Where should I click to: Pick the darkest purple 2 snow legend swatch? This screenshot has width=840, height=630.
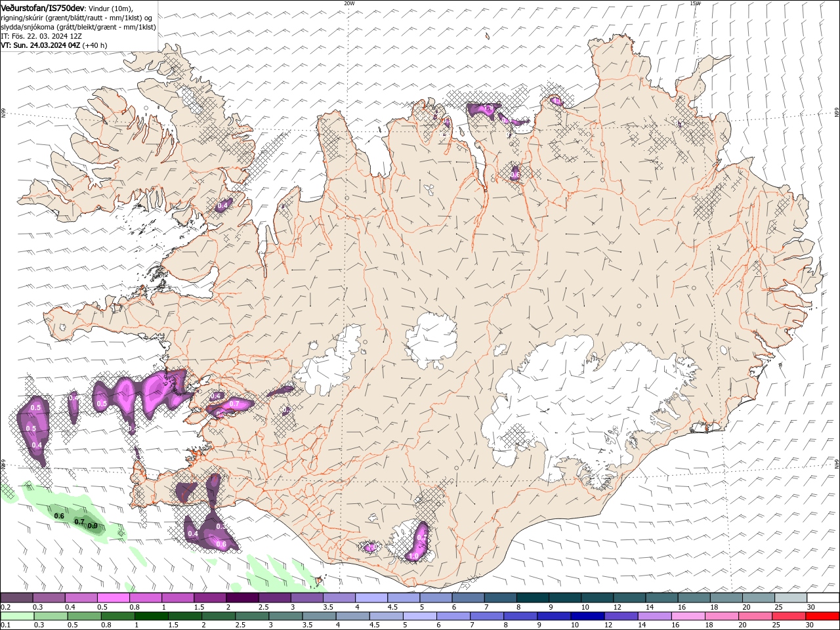point(242,598)
